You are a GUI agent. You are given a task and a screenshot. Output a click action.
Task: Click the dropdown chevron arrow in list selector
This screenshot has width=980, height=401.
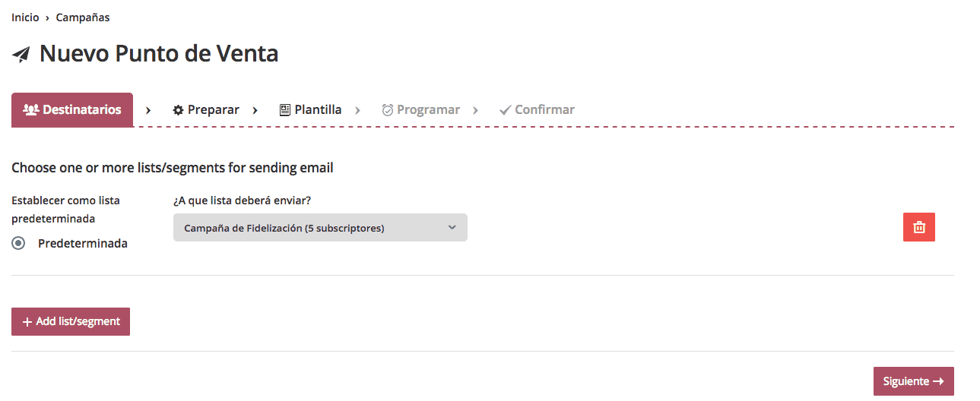point(452,227)
